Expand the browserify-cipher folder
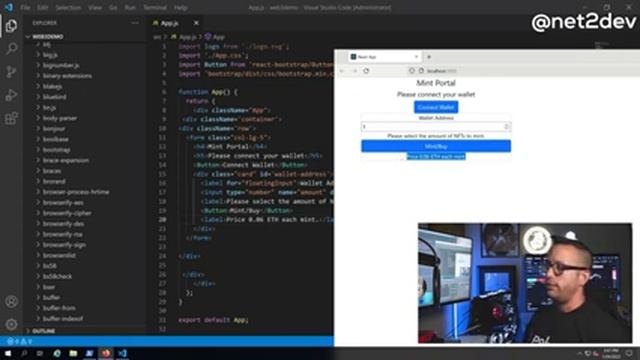 (67, 213)
